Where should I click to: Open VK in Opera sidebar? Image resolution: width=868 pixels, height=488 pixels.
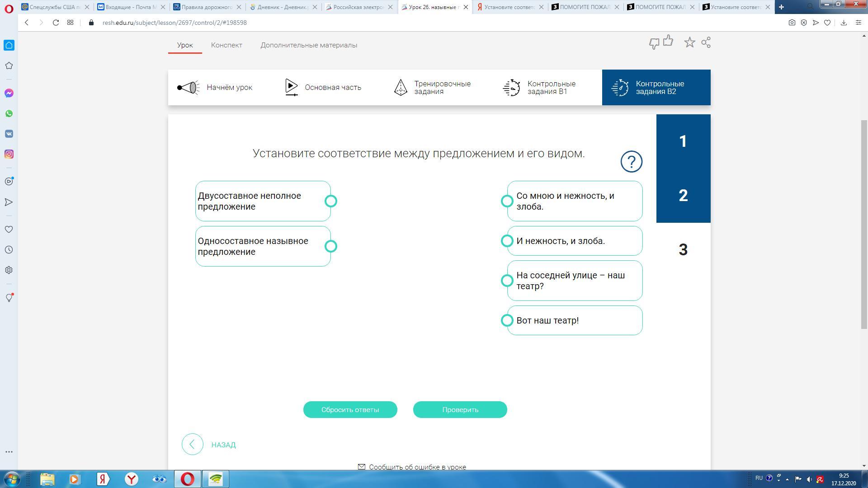tap(9, 134)
